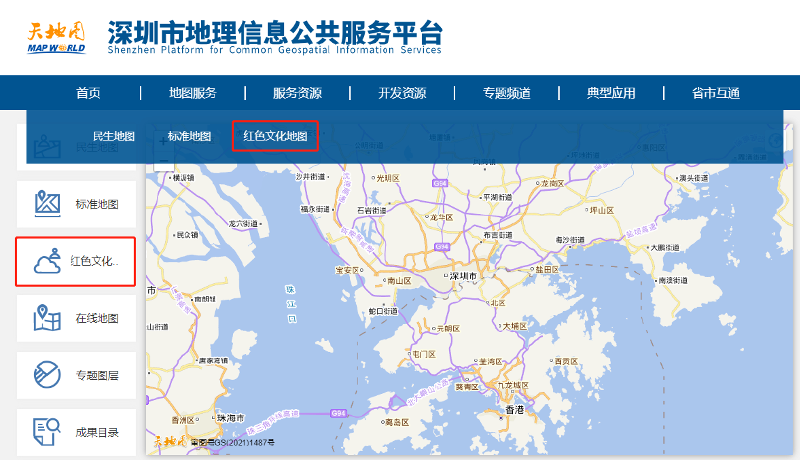
Task: Go to 首页 in the navigation bar
Action: click(x=88, y=94)
